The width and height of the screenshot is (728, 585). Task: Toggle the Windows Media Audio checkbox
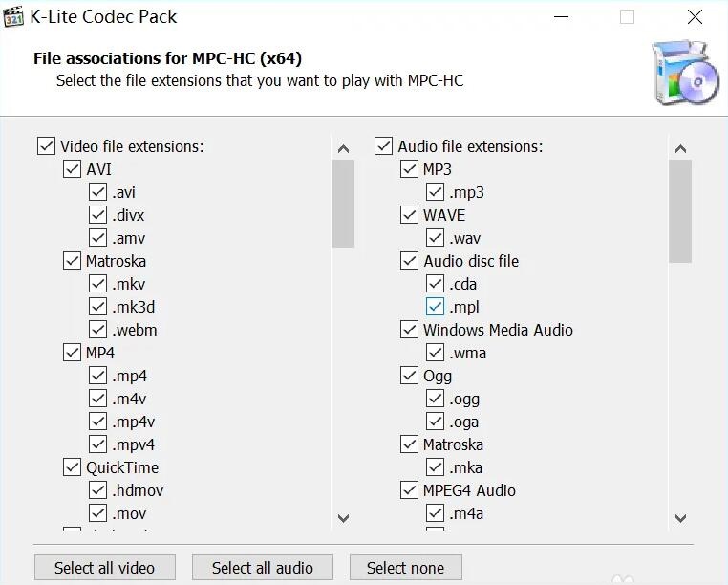click(x=409, y=330)
